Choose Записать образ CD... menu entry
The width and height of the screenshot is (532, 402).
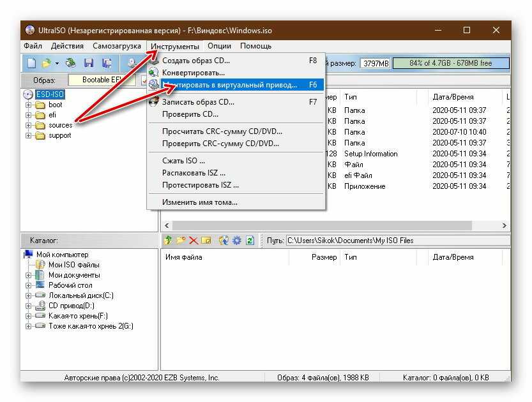[x=236, y=101]
